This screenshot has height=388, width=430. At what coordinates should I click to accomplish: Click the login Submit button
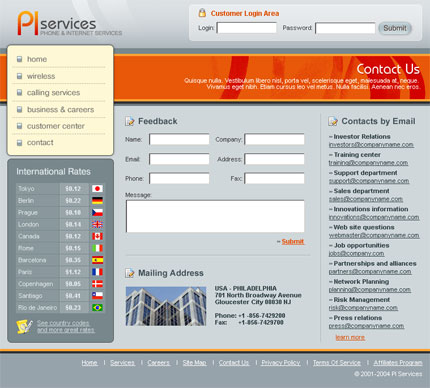click(395, 28)
